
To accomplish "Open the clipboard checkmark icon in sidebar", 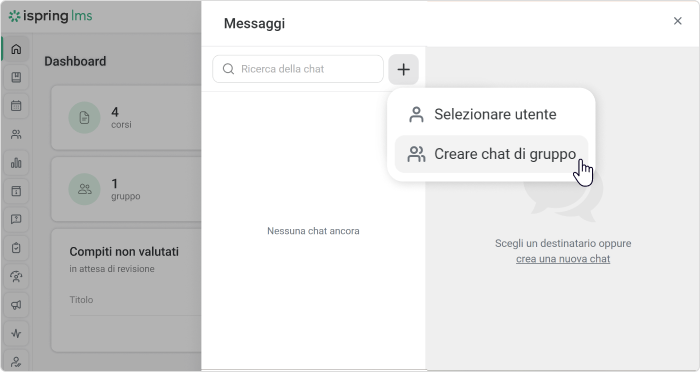I will (x=16, y=248).
